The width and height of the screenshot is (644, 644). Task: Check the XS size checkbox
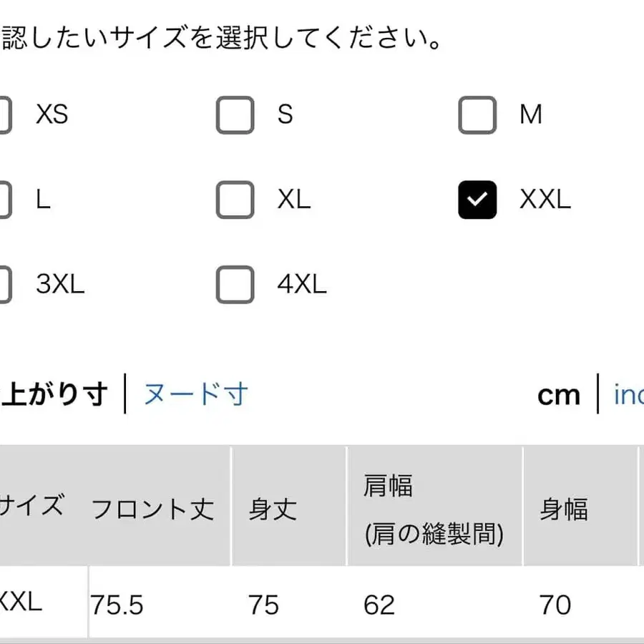click(4, 114)
